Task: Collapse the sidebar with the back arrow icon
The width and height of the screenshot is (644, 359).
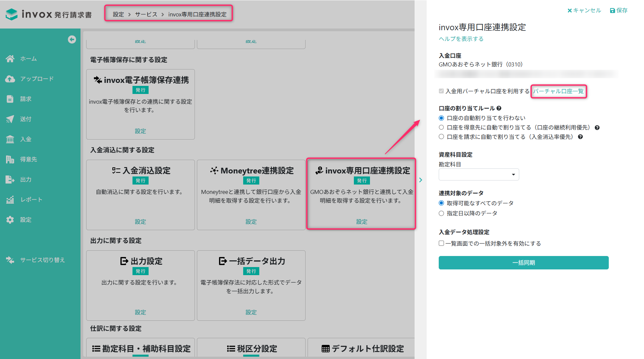Action: click(x=72, y=40)
